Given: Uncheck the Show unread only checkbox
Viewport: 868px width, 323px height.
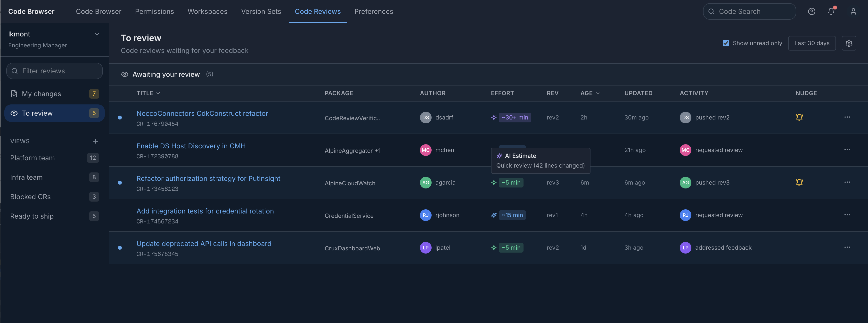Looking at the screenshot, I should pos(725,43).
